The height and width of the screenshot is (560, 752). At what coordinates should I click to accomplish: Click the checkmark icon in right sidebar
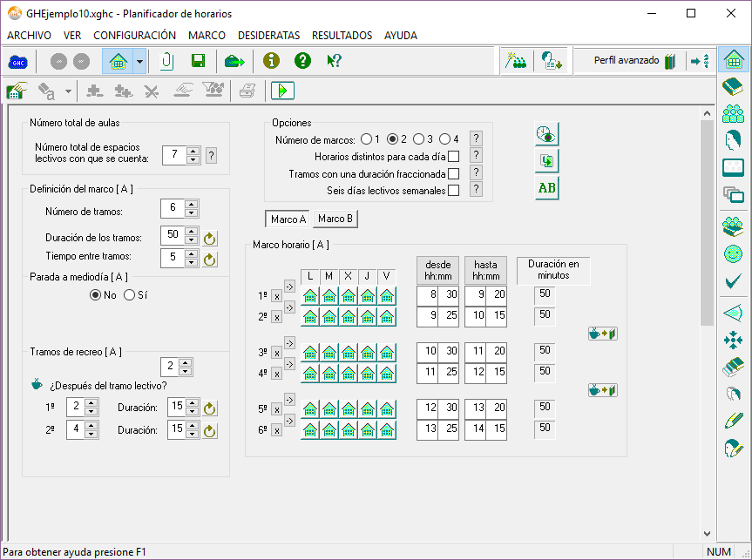click(x=734, y=281)
